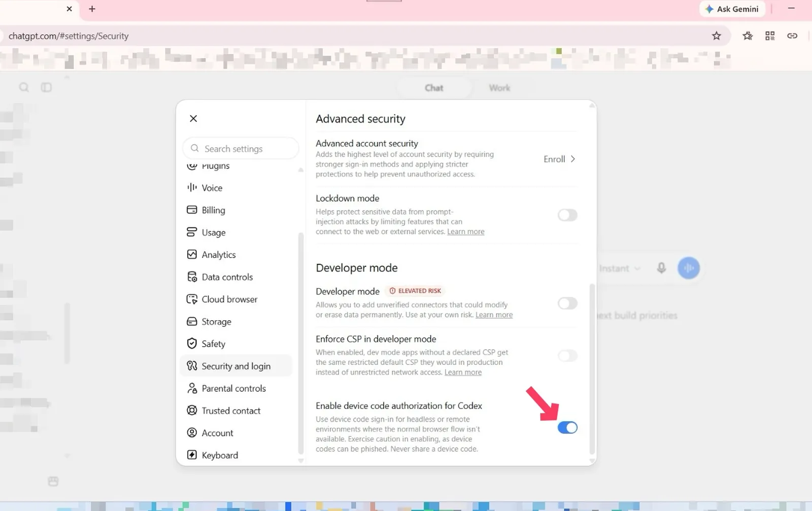Click the sidebar search magnifier icon
This screenshot has width=812, height=511.
click(24, 87)
